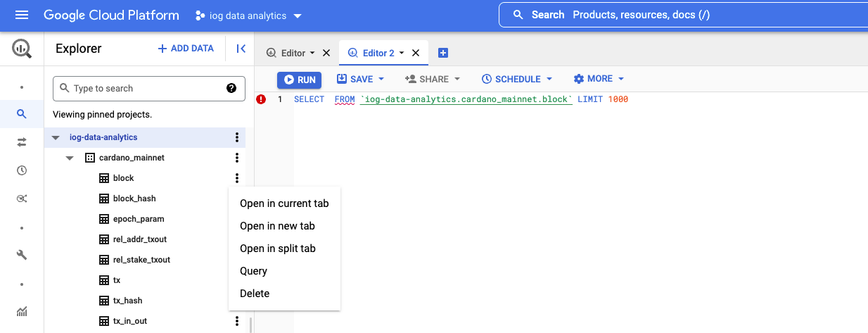Click help icon in search box
This screenshot has width=868, height=333.
231,88
